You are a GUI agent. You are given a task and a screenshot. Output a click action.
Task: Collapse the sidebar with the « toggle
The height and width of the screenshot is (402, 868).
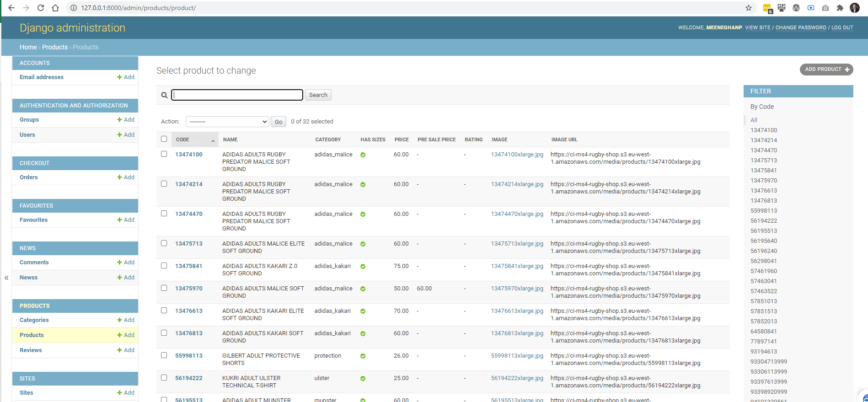click(x=6, y=278)
